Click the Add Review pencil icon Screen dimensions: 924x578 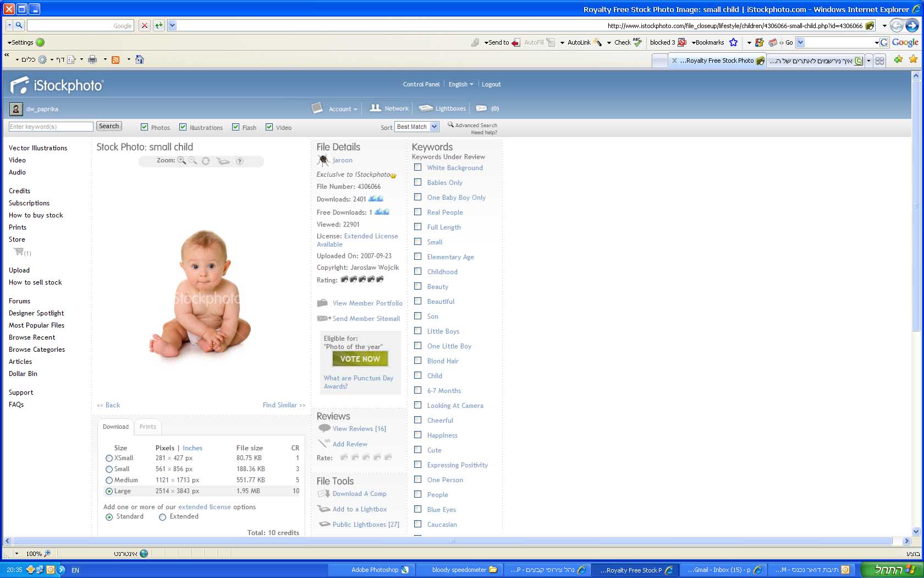pyautogui.click(x=324, y=443)
